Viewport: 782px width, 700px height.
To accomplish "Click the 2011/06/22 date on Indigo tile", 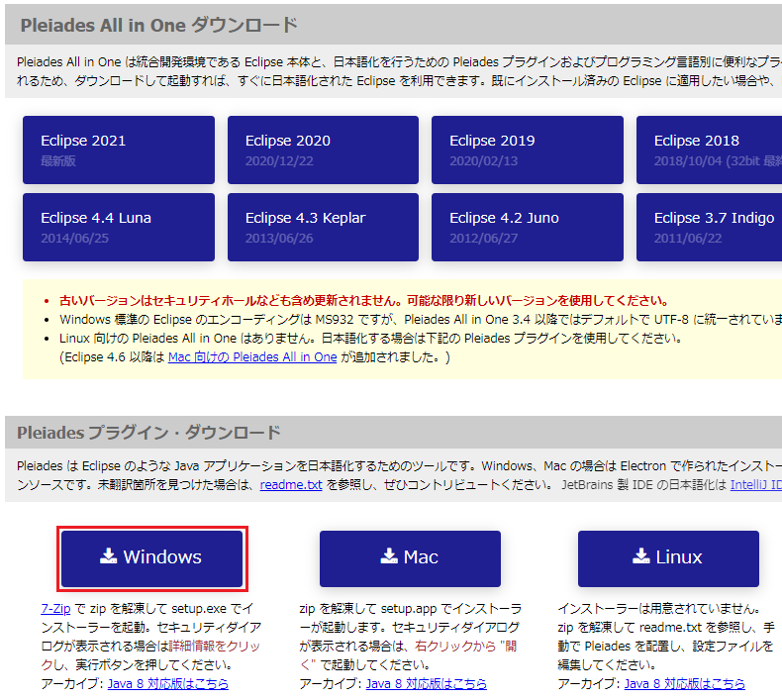I will tap(688, 239).
